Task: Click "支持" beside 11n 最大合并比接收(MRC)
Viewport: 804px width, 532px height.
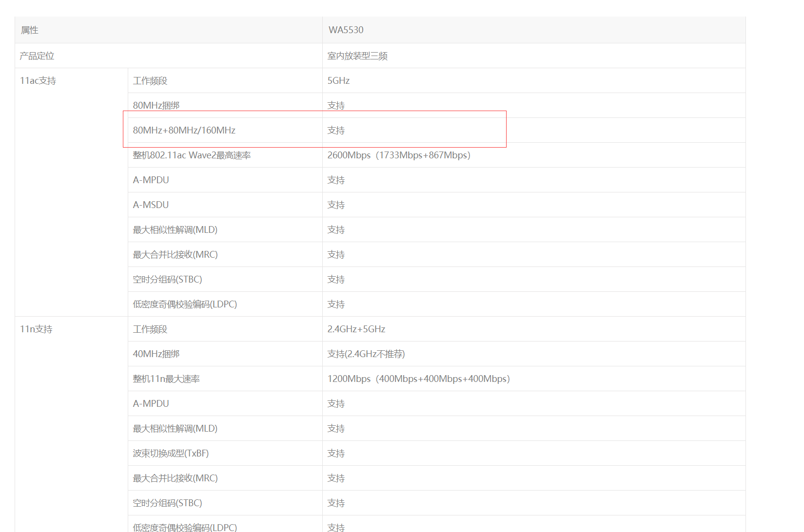Action: coord(336,478)
